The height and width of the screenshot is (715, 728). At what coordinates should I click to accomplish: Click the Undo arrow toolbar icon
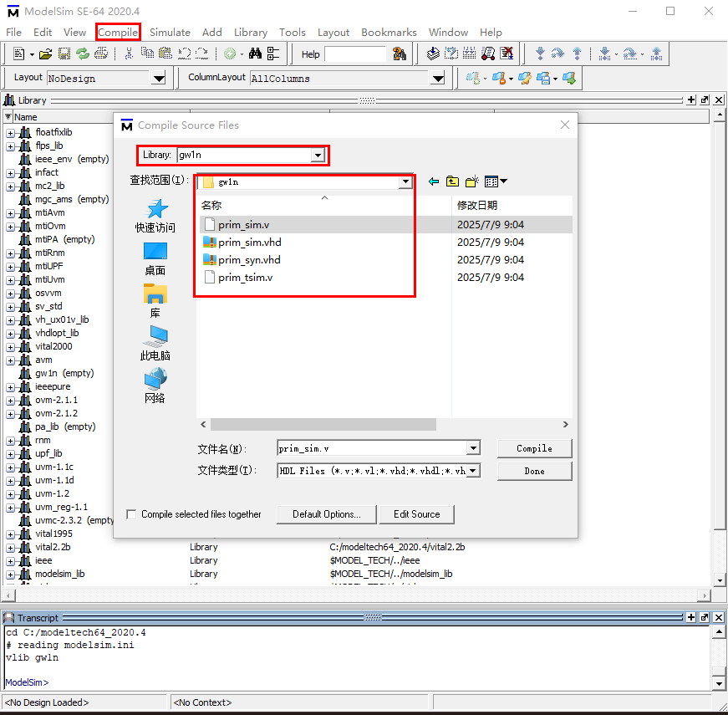[184, 54]
